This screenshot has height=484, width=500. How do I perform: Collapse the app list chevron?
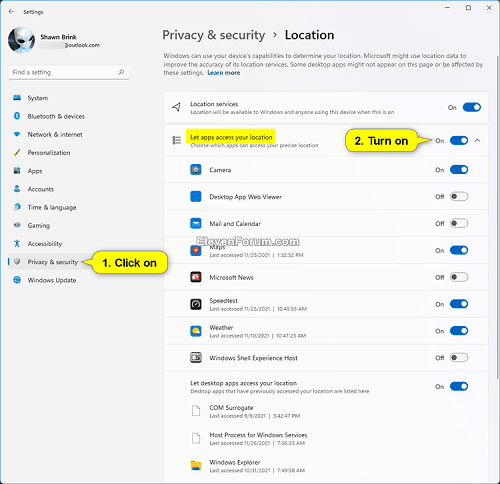point(477,140)
